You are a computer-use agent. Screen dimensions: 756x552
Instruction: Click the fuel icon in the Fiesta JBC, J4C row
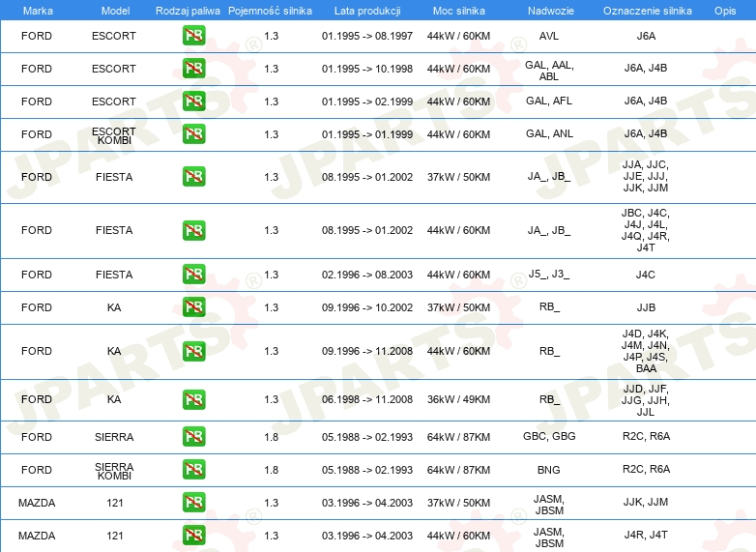pos(193,230)
